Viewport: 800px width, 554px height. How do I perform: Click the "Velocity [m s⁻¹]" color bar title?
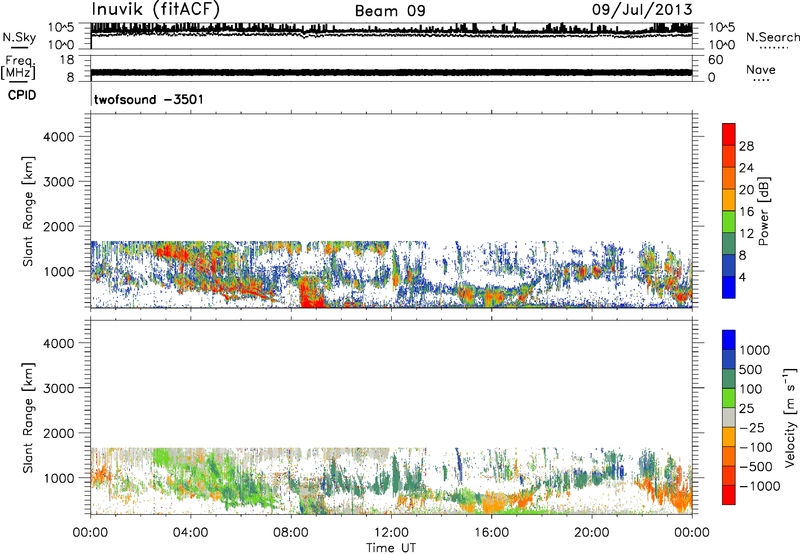point(790,417)
